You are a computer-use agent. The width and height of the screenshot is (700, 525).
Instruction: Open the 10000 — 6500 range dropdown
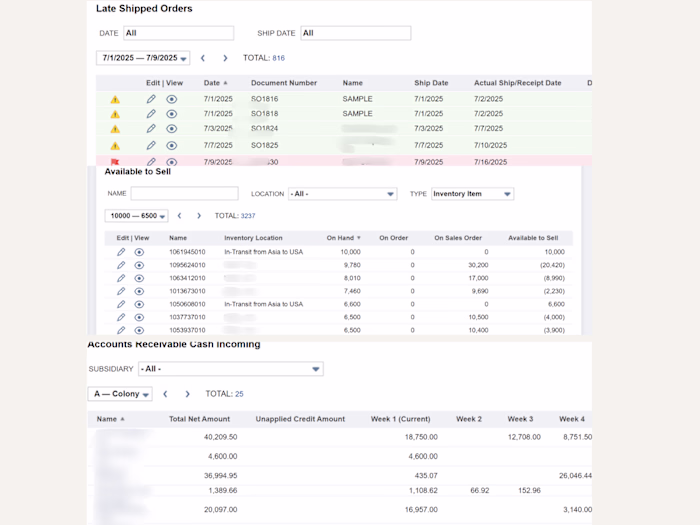point(136,216)
